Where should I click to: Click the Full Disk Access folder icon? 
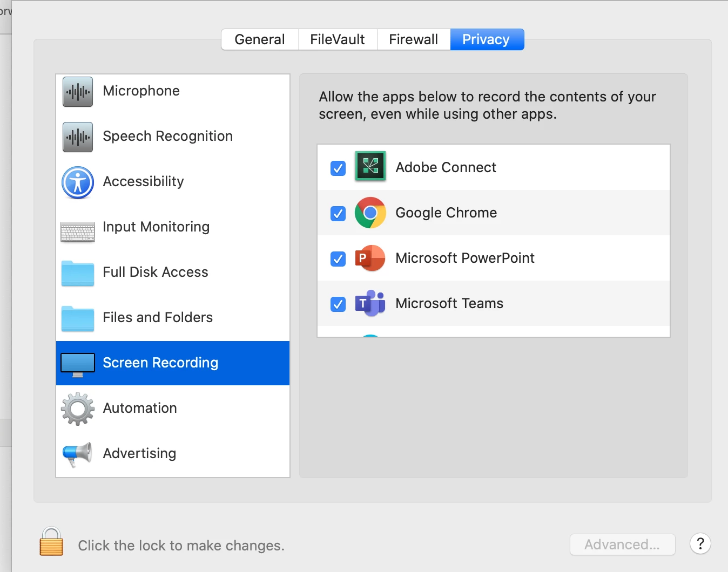(78, 273)
